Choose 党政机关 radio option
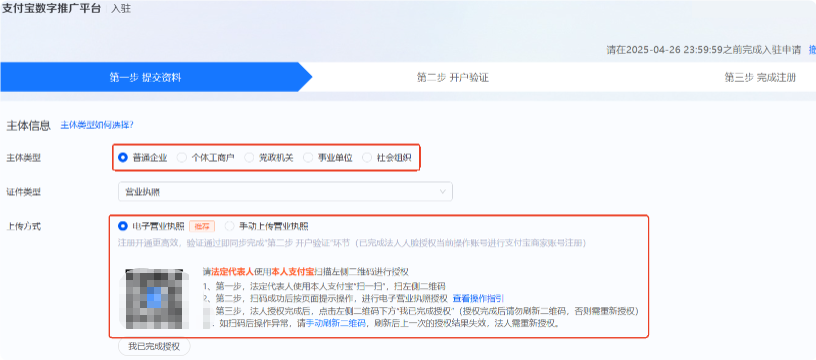The height and width of the screenshot is (360, 816). pyautogui.click(x=269, y=158)
